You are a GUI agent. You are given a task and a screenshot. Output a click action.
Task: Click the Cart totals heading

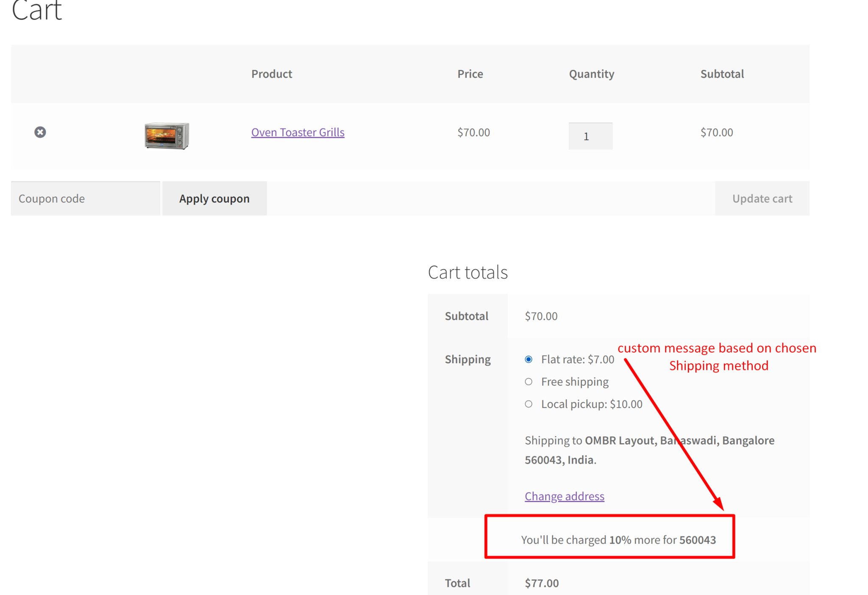pos(467,272)
